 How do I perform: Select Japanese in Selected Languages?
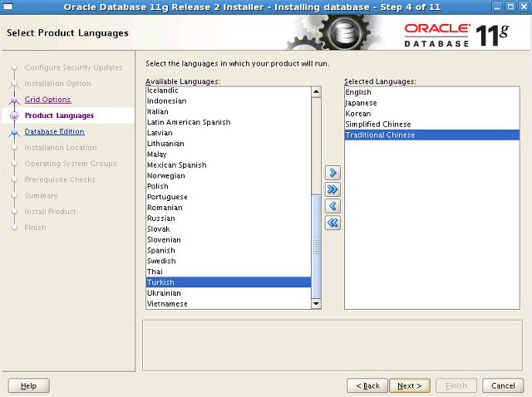432,103
